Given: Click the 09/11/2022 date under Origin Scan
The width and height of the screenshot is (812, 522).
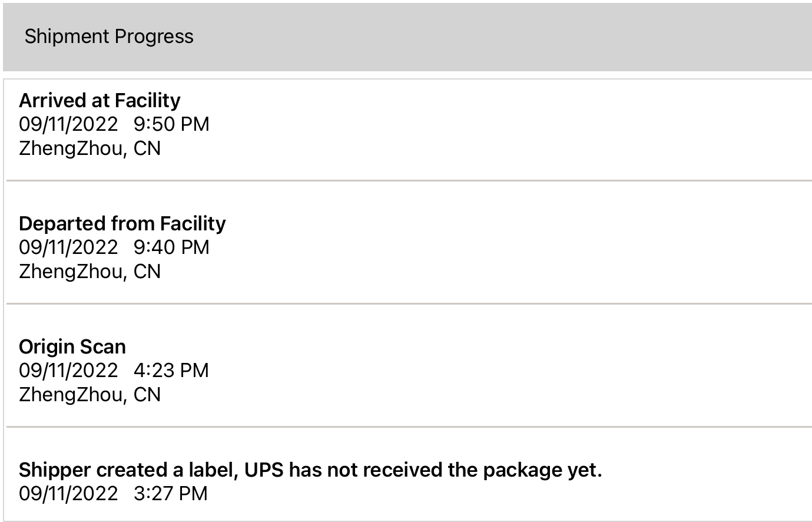Looking at the screenshot, I should pos(68,371).
